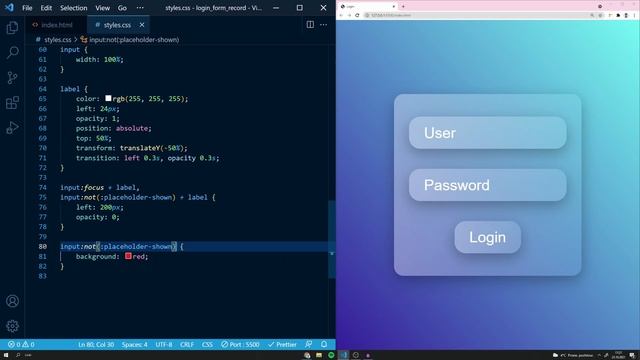
Task: Click the VS Code logo icon
Action: tap(9, 7)
